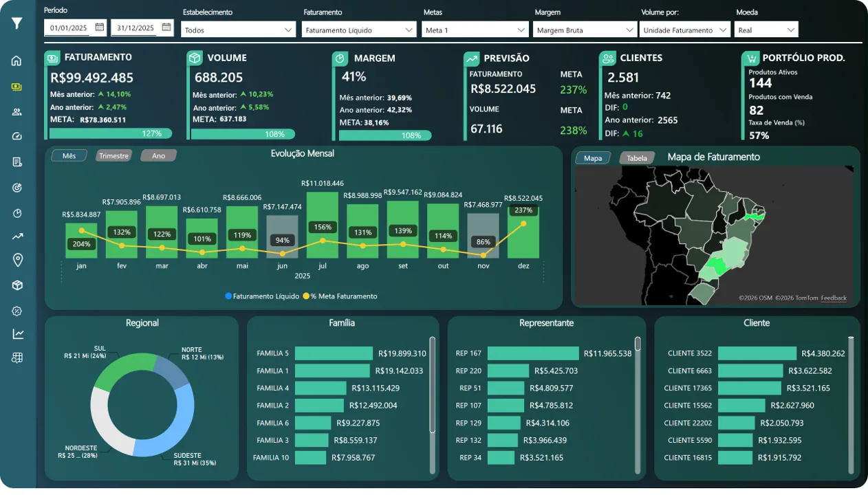Open the Moeda dropdown showing Real
The width and height of the screenshot is (868, 495).
coord(766,30)
